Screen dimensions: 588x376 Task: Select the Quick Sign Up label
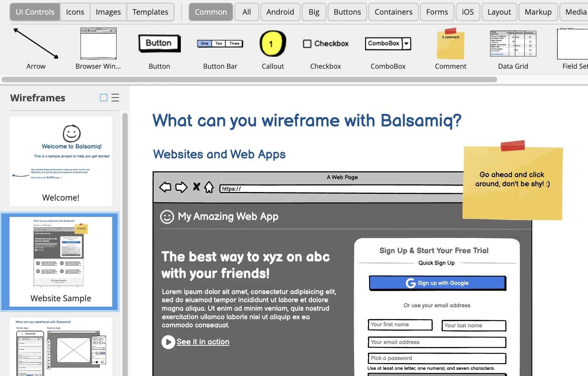coord(436,263)
